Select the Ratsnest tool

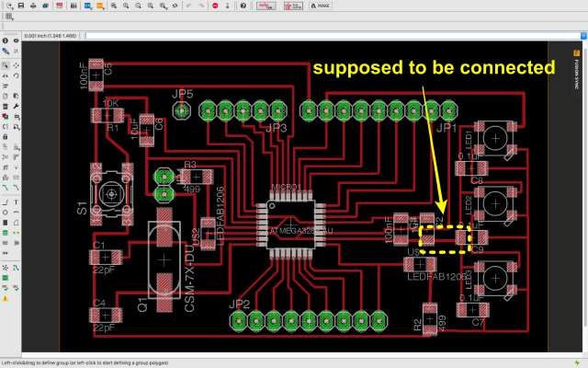[6, 268]
